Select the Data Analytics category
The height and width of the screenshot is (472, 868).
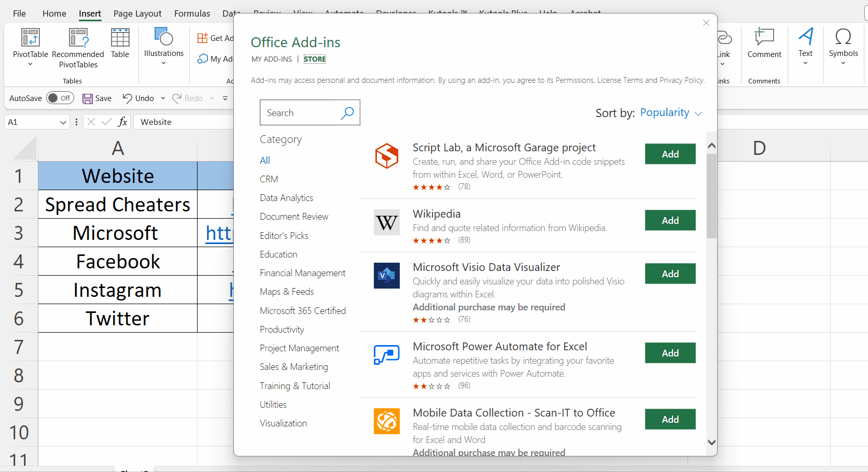286,198
